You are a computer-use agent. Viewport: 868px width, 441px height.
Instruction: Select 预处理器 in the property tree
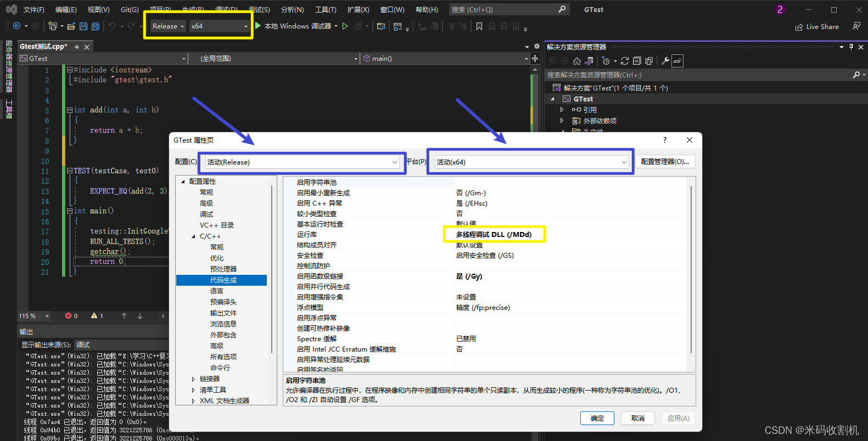223,269
